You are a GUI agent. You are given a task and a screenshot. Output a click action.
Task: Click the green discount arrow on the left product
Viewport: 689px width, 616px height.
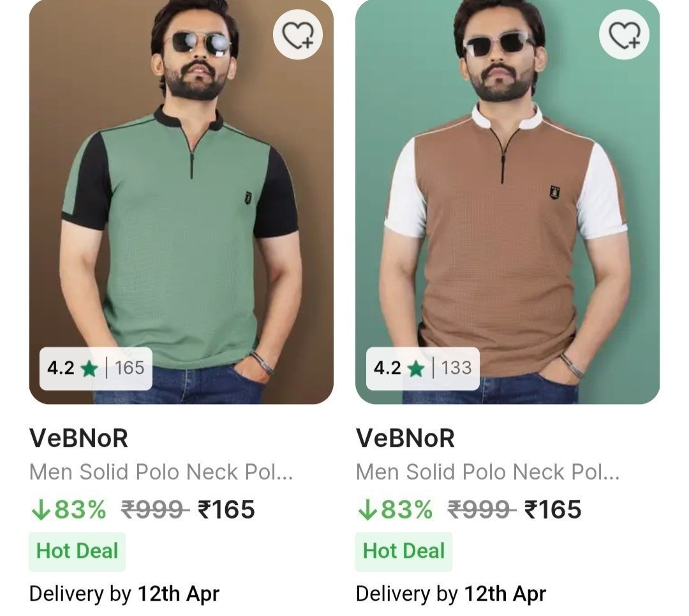click(41, 509)
